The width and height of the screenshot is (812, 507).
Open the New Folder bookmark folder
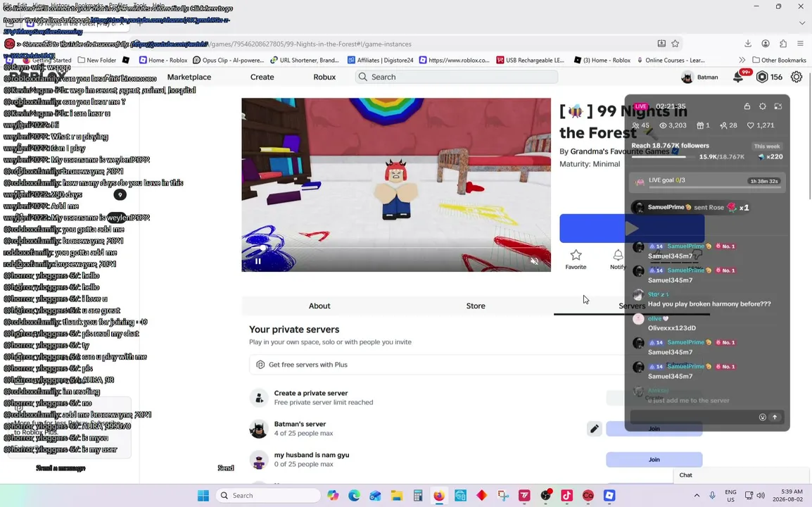[97, 60]
